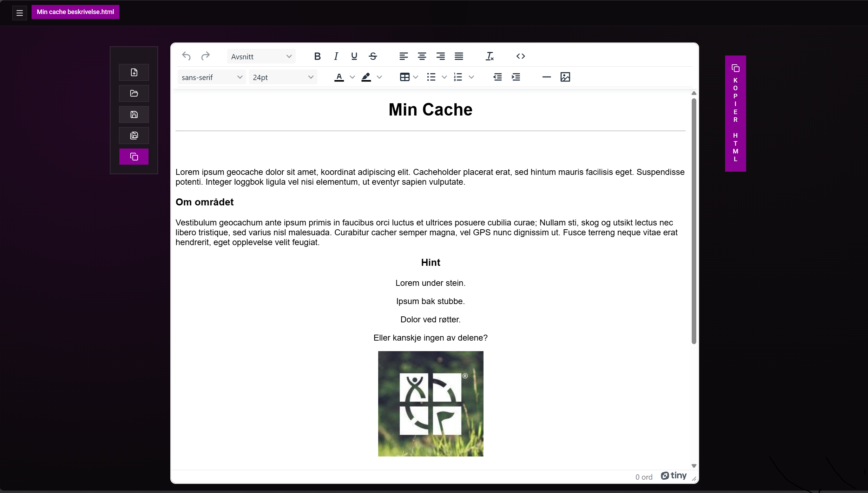Expand the highlight color picker arrow

coord(379,77)
